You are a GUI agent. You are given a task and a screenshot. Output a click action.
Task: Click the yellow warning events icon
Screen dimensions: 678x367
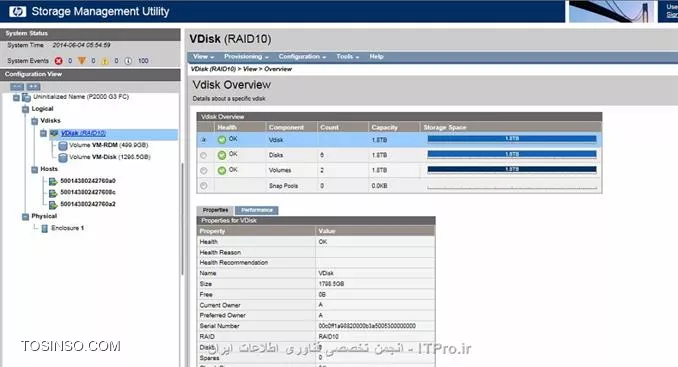[x=105, y=61]
